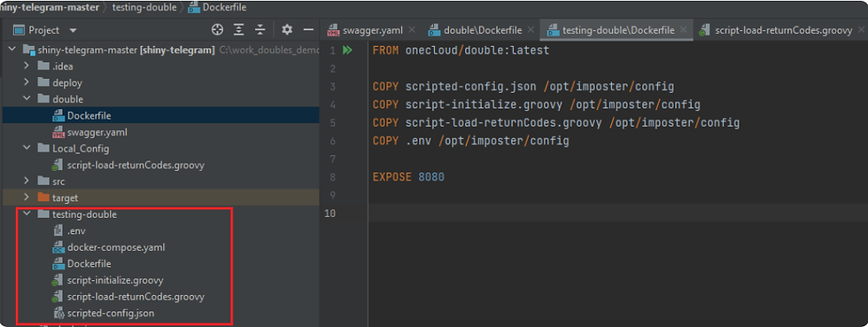Click the locate/select opened file target icon
The height and width of the screenshot is (327, 868).
pyautogui.click(x=218, y=30)
